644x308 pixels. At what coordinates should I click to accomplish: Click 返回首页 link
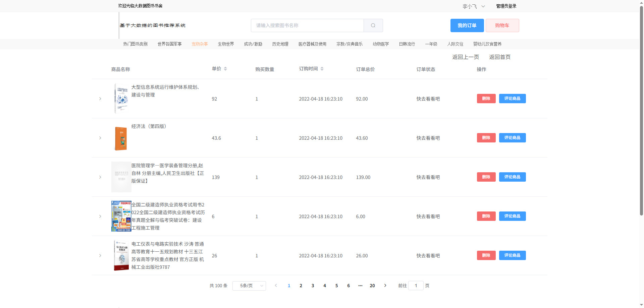click(x=500, y=57)
